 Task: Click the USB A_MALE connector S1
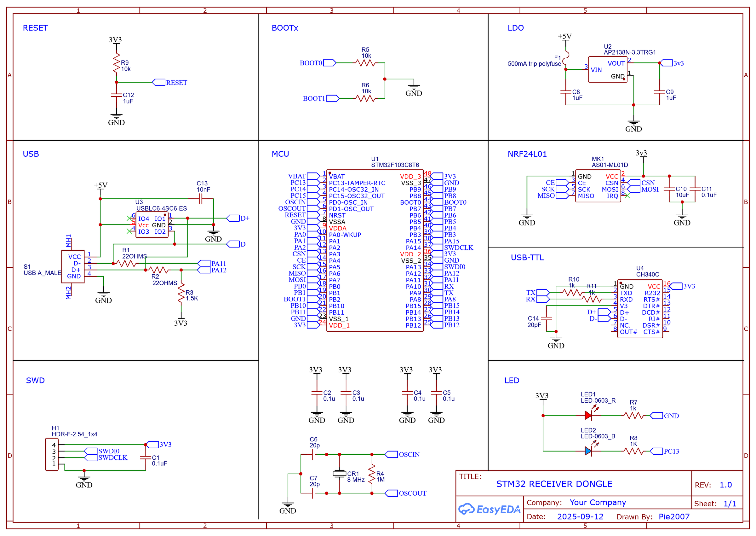click(73, 267)
